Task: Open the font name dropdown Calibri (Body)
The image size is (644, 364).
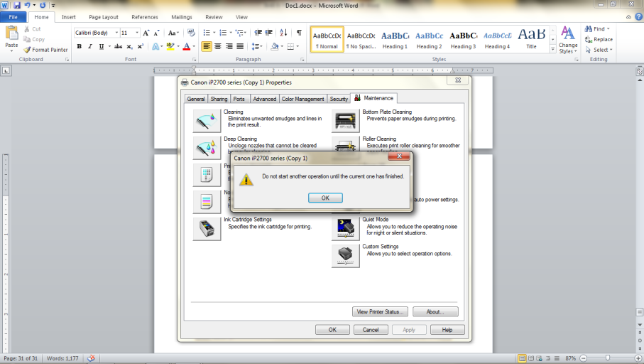Action: [x=116, y=33]
